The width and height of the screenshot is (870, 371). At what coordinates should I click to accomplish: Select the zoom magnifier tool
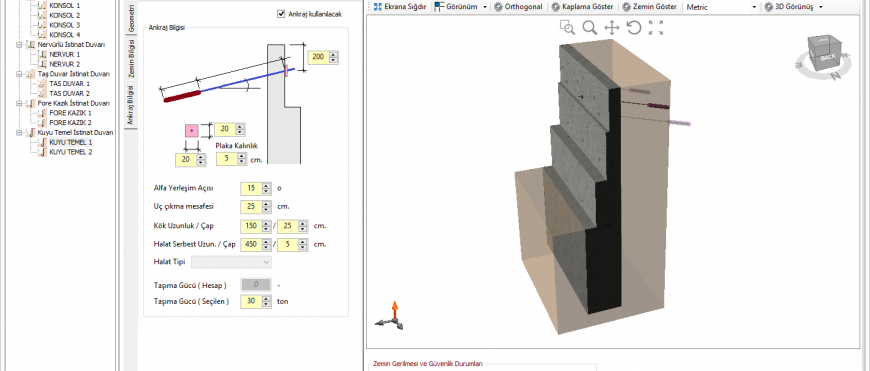[590, 28]
